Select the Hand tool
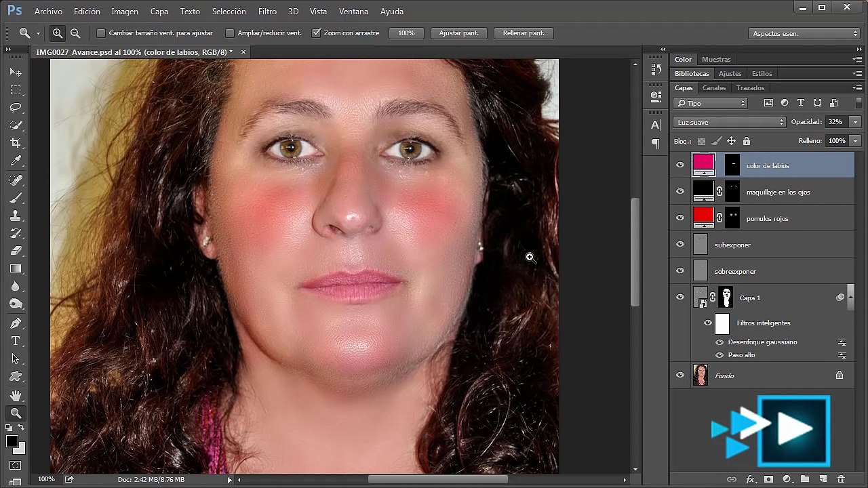Image resolution: width=868 pixels, height=488 pixels. 16,395
